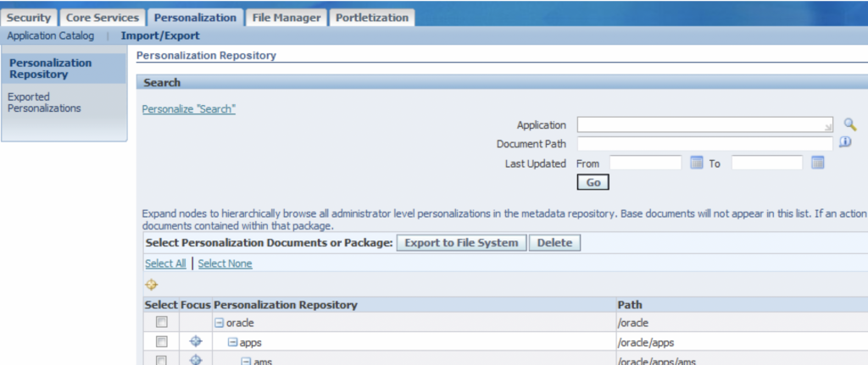Click the Go search button

click(593, 182)
